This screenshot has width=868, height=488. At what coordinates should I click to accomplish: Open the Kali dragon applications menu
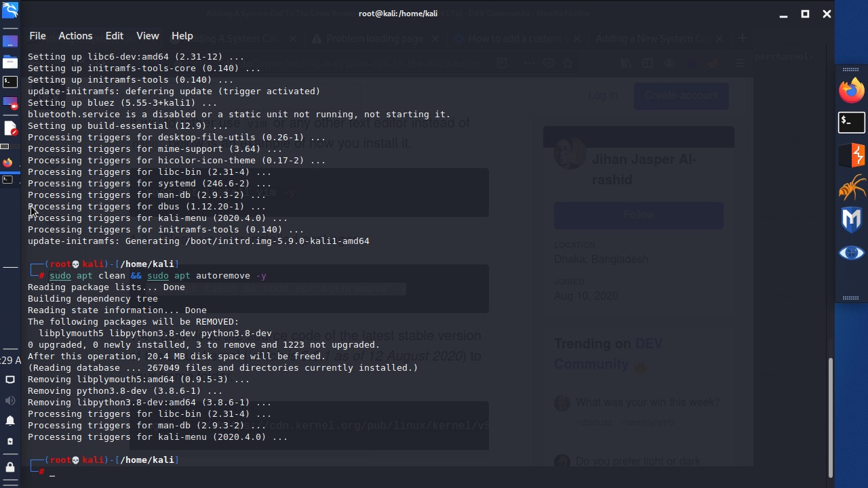tap(9, 9)
